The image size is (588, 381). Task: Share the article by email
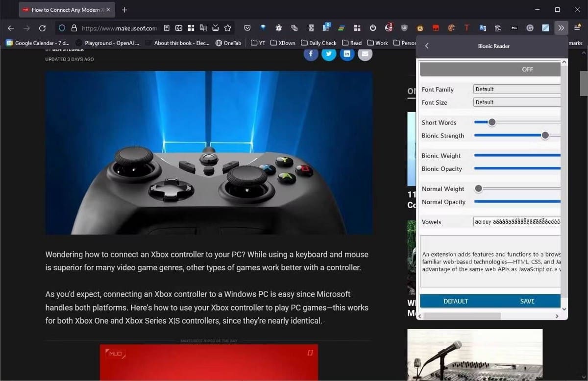(x=365, y=54)
